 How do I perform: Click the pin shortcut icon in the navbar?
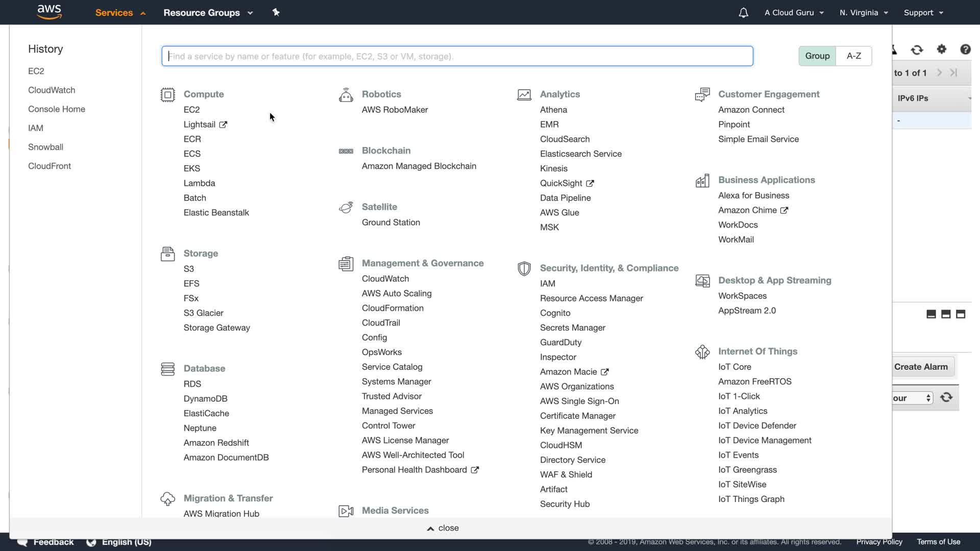point(276,12)
